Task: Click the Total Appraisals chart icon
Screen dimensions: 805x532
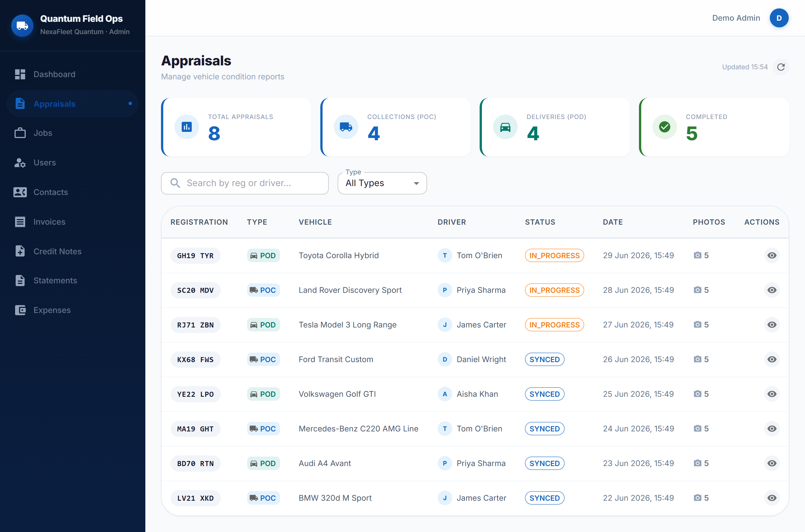Action: click(187, 127)
